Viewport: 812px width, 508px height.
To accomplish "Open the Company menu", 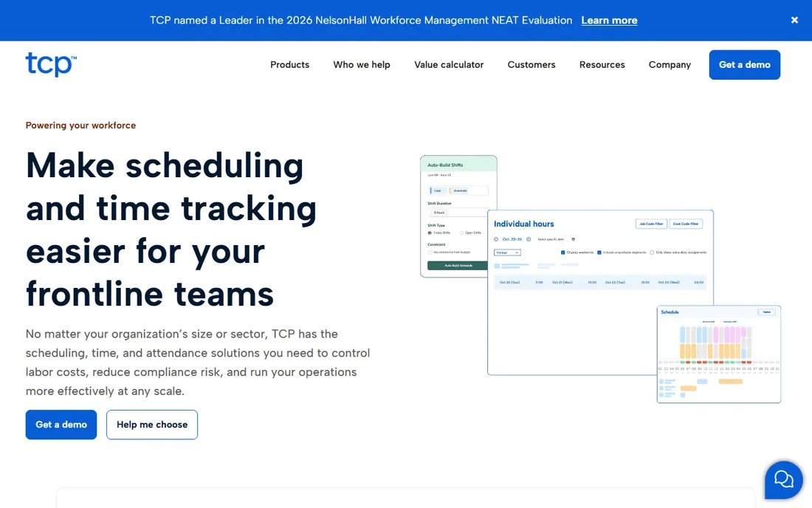I will [670, 65].
